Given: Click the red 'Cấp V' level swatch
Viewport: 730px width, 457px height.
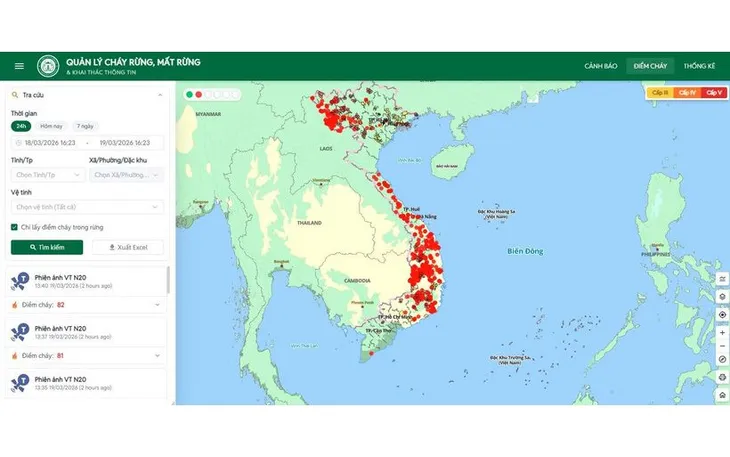Looking at the screenshot, I should click(x=713, y=93).
